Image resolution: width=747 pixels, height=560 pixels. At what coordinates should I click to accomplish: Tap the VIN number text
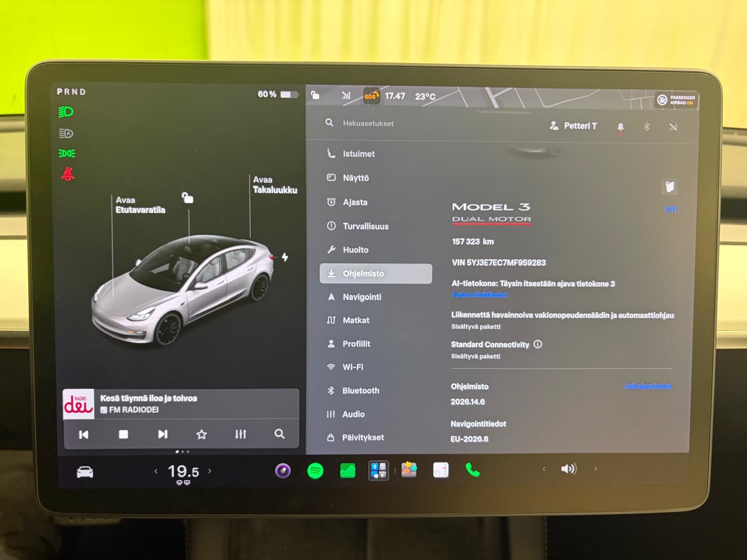(x=499, y=263)
